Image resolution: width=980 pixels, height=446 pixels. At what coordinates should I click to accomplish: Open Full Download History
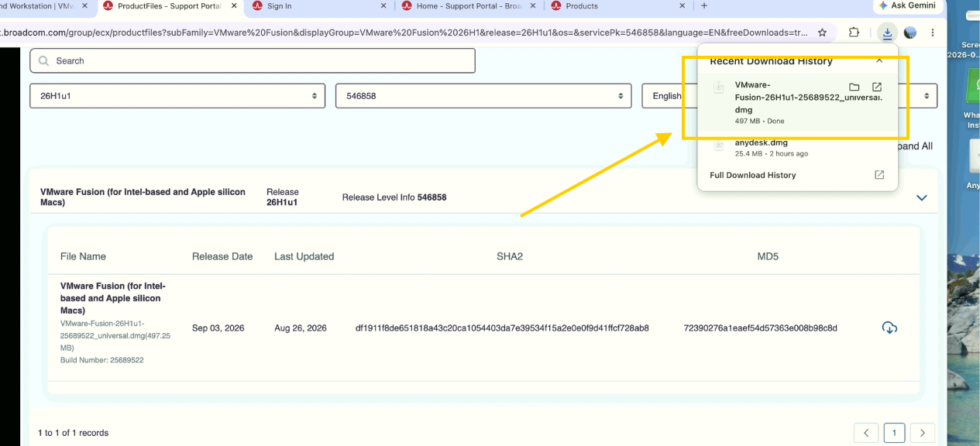point(753,175)
